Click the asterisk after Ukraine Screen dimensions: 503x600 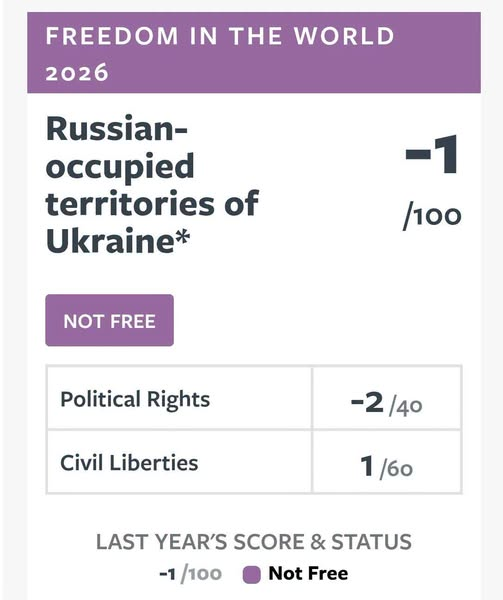[182, 237]
